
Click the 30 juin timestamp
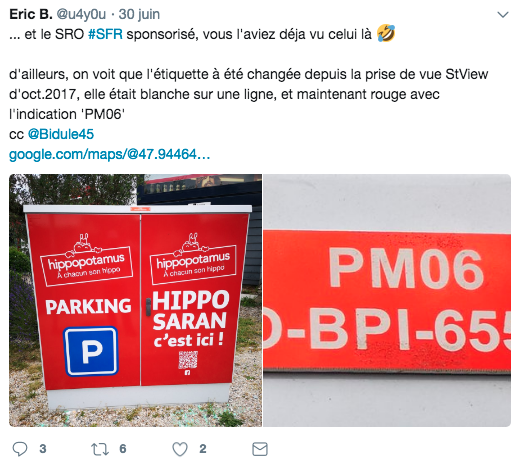(x=139, y=14)
